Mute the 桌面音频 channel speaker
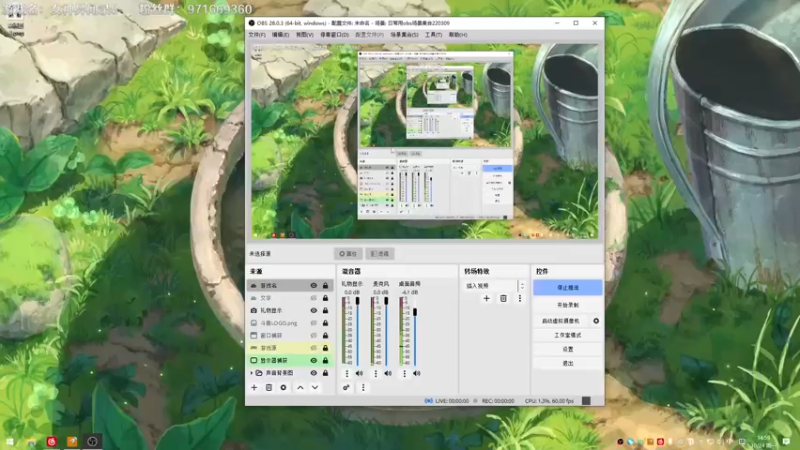 (x=417, y=373)
